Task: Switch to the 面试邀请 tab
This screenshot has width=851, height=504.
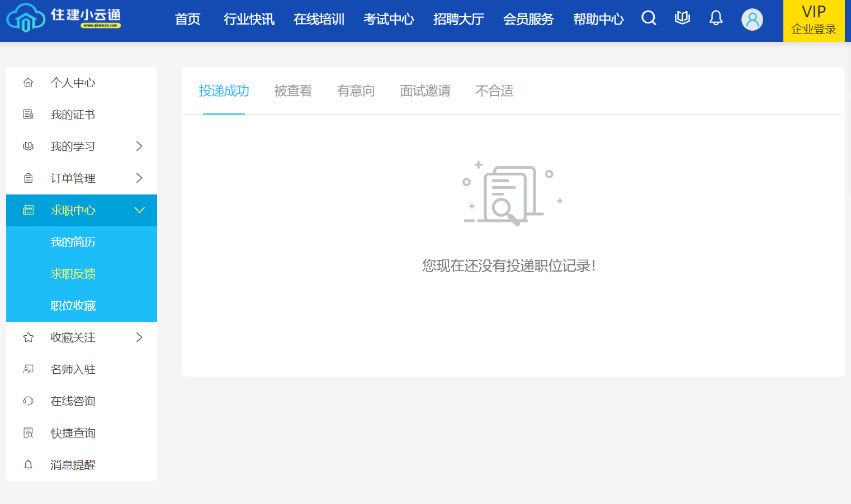Action: (425, 91)
